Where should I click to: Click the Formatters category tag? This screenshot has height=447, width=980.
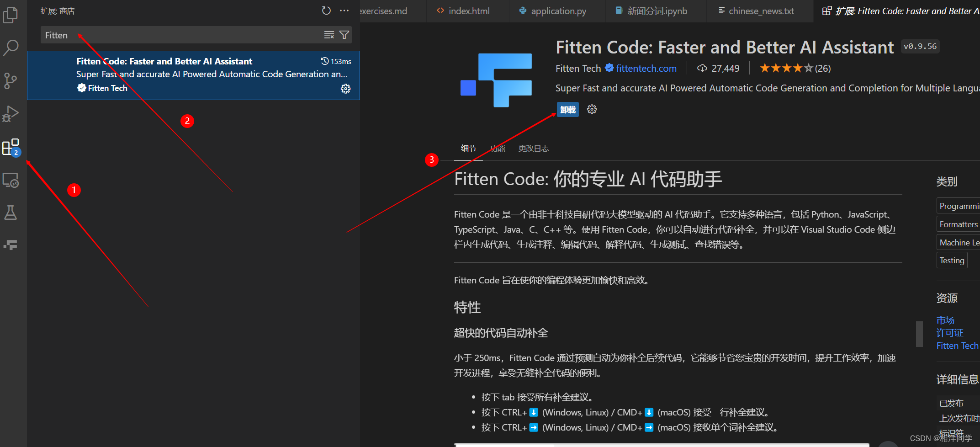[959, 224]
